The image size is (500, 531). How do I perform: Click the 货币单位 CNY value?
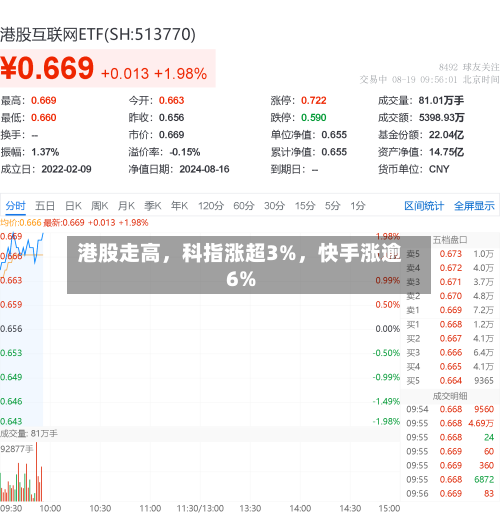tap(439, 169)
